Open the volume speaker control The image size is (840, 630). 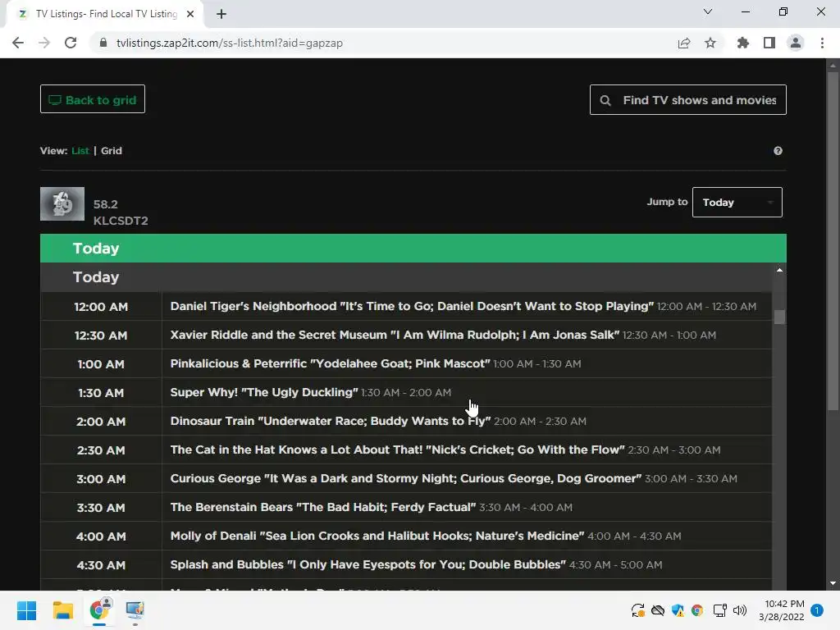pyautogui.click(x=740, y=610)
